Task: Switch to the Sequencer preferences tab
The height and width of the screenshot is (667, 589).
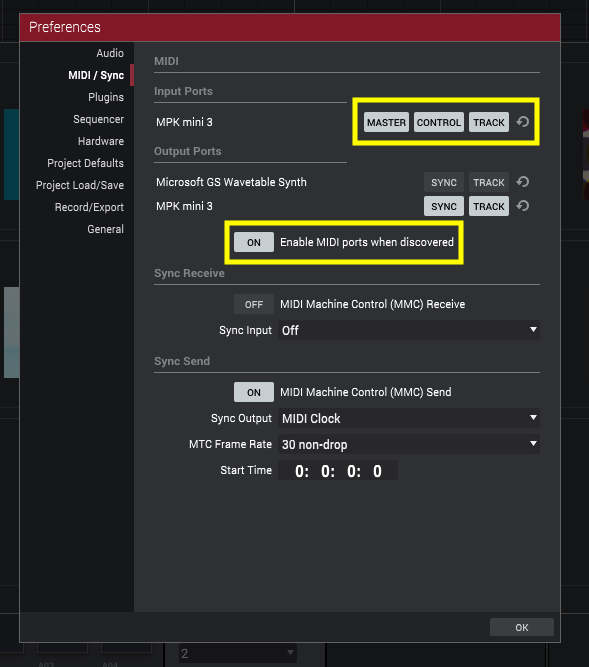Action: coord(98,119)
